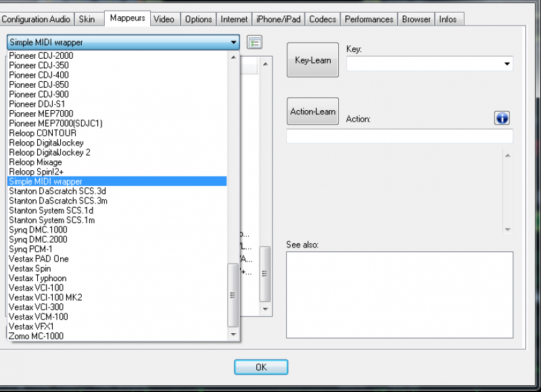The image size is (541, 392).
Task: Click the mapping list scrollbar thumb
Action: point(265,274)
